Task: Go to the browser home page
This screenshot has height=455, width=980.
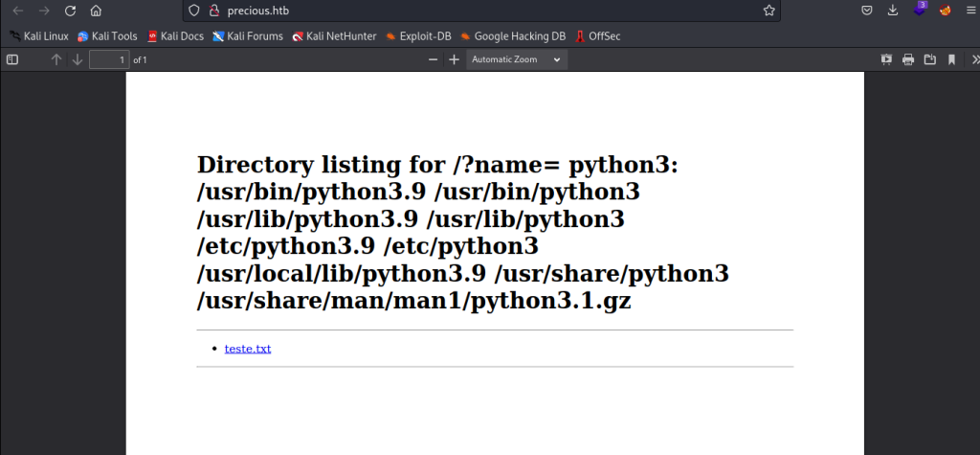Action: coord(96,11)
